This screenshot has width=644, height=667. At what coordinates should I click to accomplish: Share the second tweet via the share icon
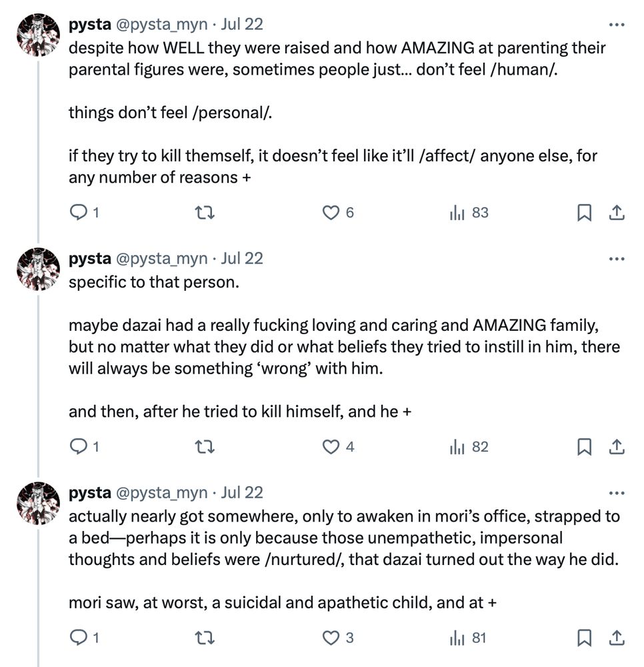click(x=616, y=447)
